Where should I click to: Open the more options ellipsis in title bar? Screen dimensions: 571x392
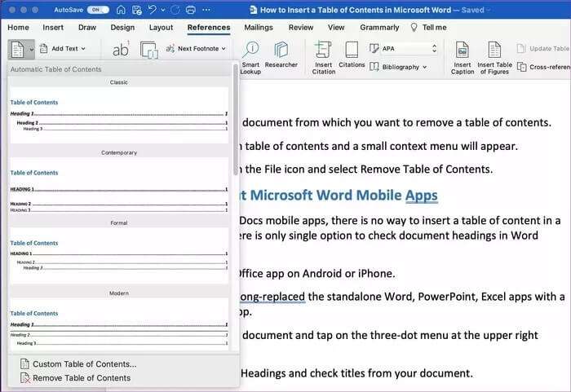click(206, 10)
